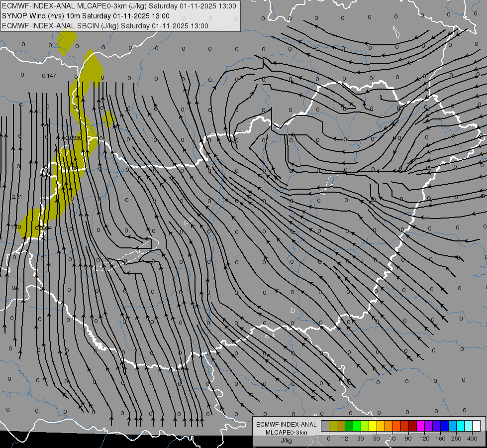Click the 2.31 value on the map

tap(17, 197)
